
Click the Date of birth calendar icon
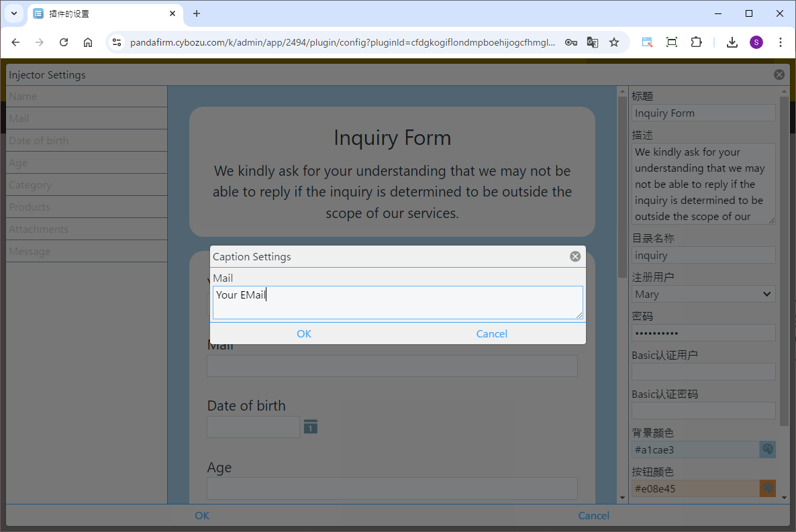pos(310,427)
